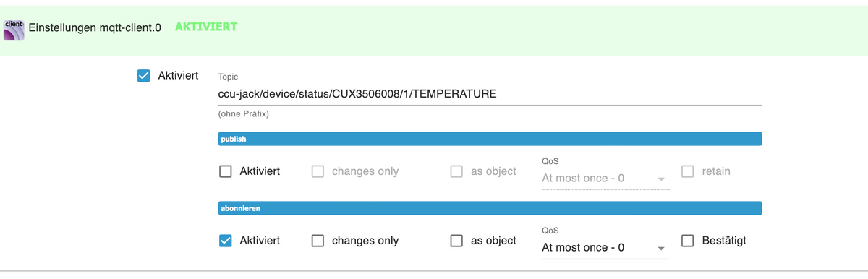Enable Aktiviert under the publish section

(x=226, y=171)
